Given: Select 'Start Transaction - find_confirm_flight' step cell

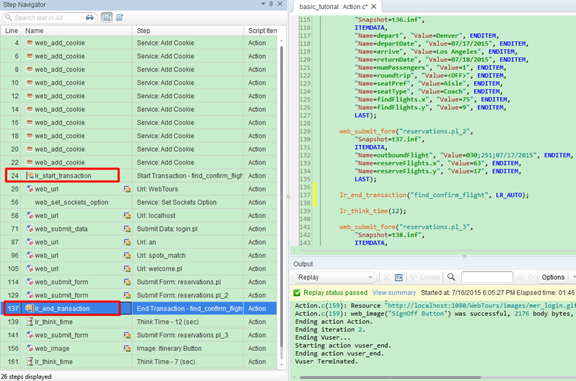Looking at the screenshot, I should coord(189,176).
